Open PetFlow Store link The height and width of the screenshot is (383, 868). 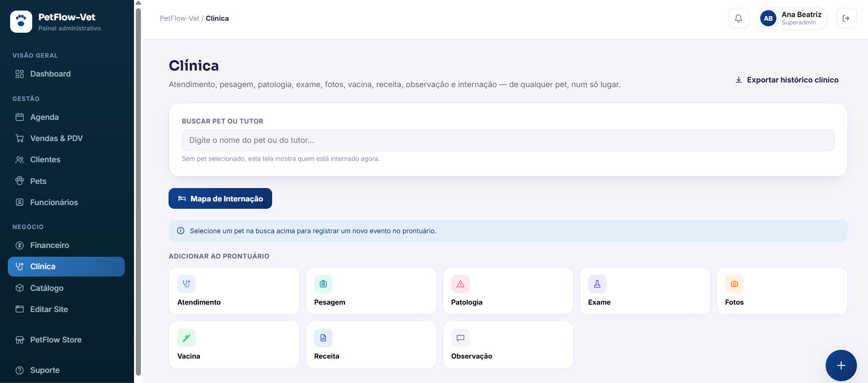click(x=66, y=340)
